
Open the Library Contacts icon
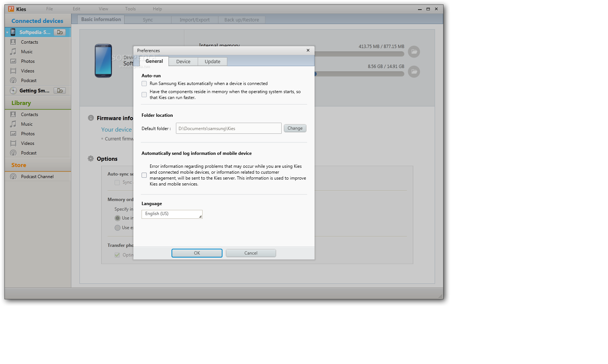pos(13,115)
